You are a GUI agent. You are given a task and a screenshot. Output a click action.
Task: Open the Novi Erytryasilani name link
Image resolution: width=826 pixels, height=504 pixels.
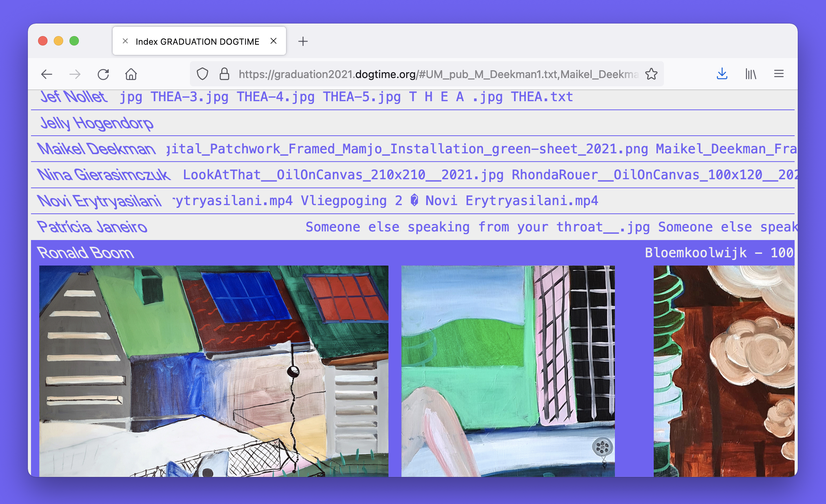(99, 201)
